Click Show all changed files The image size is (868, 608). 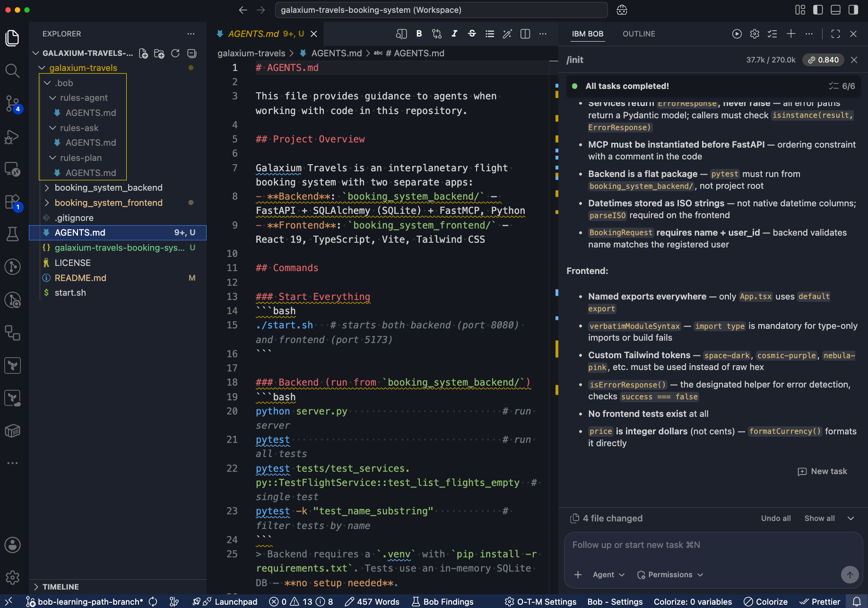pos(820,518)
